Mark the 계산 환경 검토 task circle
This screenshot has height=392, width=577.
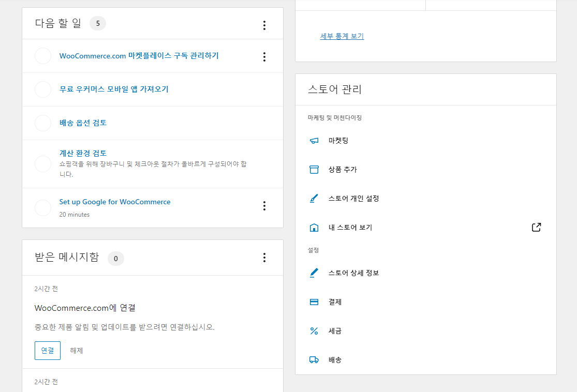pyautogui.click(x=43, y=163)
